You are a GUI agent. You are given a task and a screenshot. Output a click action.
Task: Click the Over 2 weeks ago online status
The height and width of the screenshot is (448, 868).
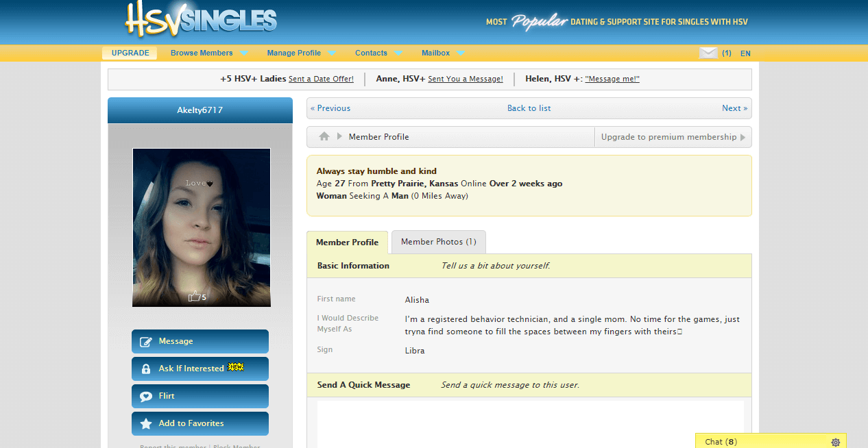point(526,184)
